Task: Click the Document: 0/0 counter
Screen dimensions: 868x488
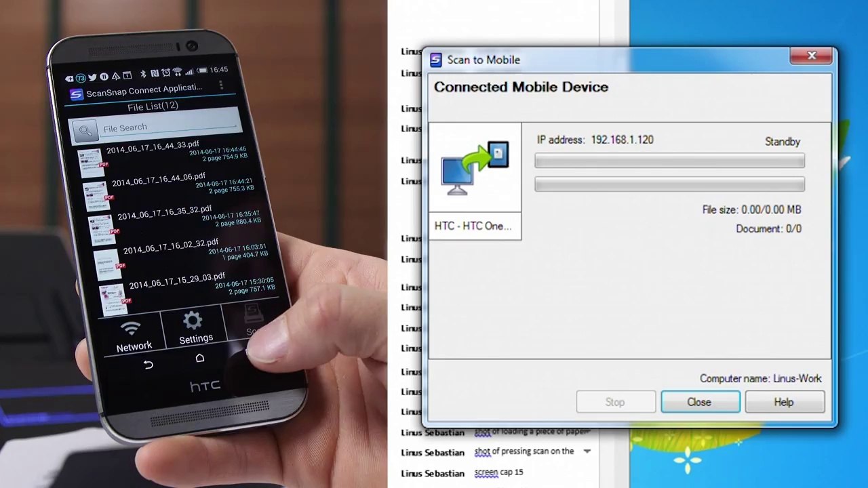Action: point(768,229)
